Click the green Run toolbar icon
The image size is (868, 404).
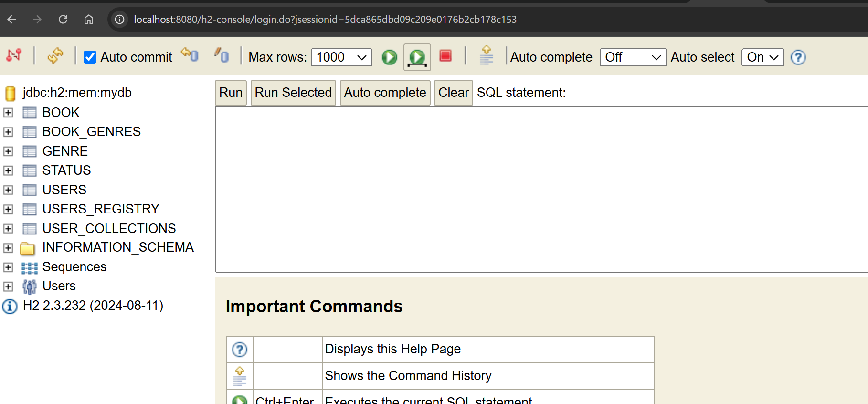coord(389,57)
